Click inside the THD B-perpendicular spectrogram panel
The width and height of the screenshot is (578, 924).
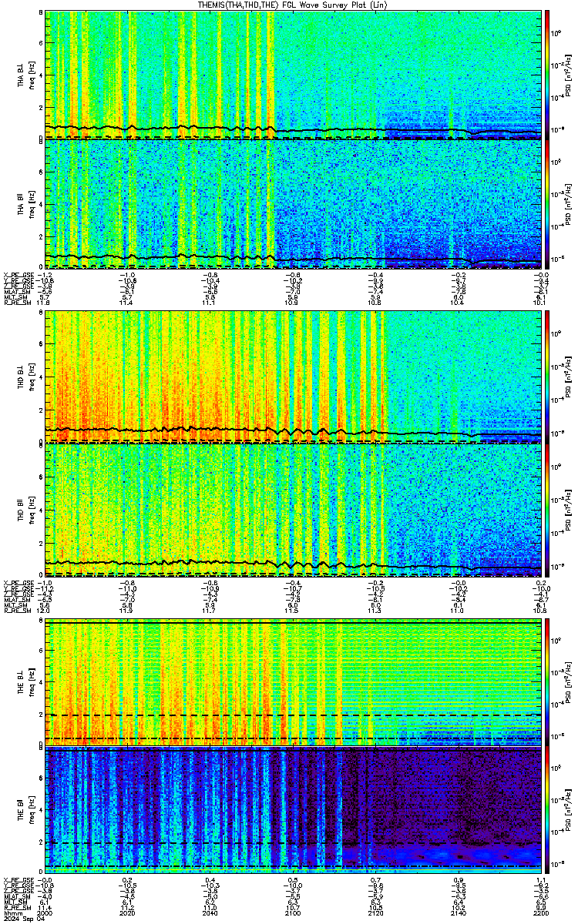point(294,377)
